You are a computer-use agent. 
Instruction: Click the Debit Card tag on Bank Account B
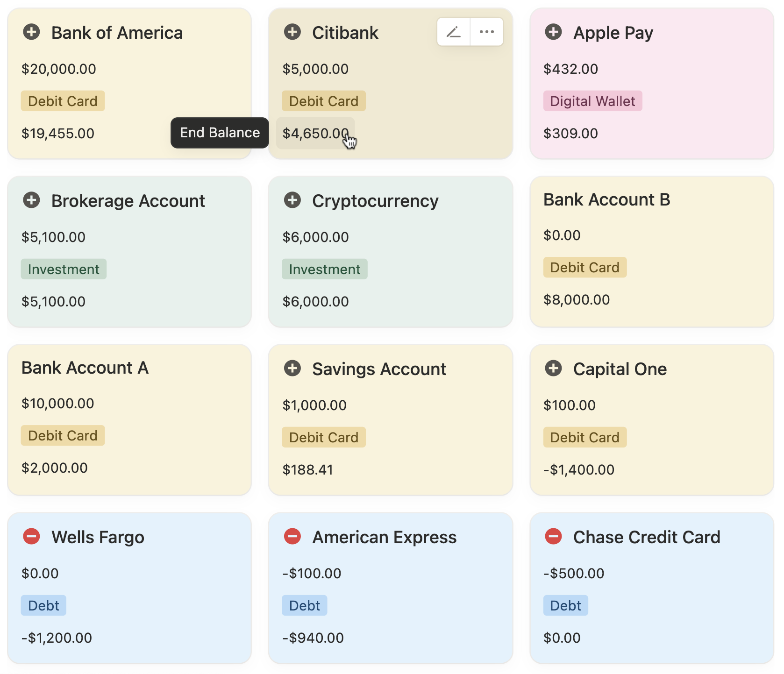point(584,267)
